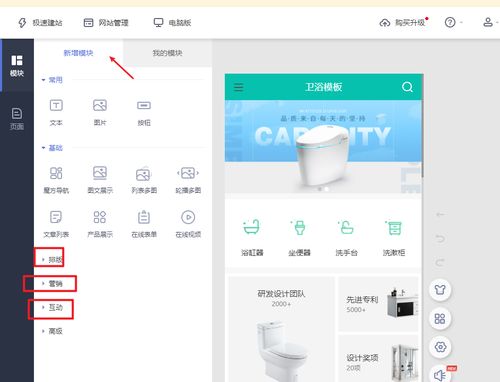500x382 pixels.
Task: Select the 文章列表 article list module
Action: 56,224
